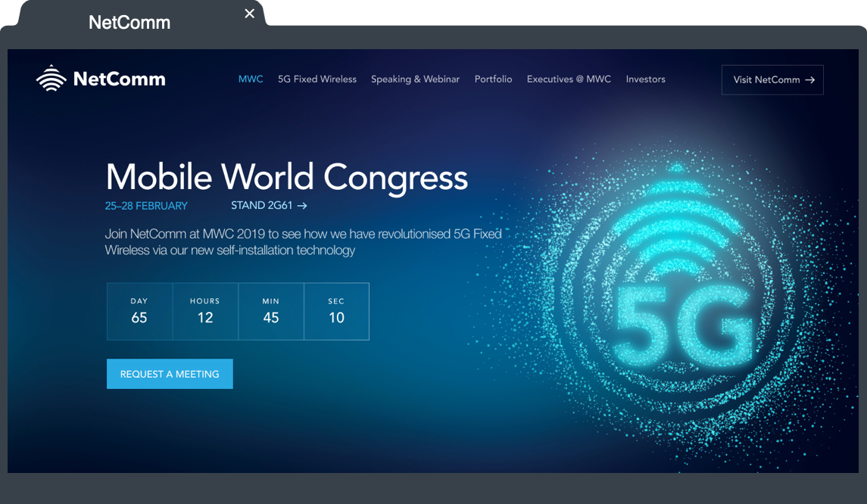Click the arrow next to STAND 2G61
The width and height of the screenshot is (867, 504).
[302, 206]
